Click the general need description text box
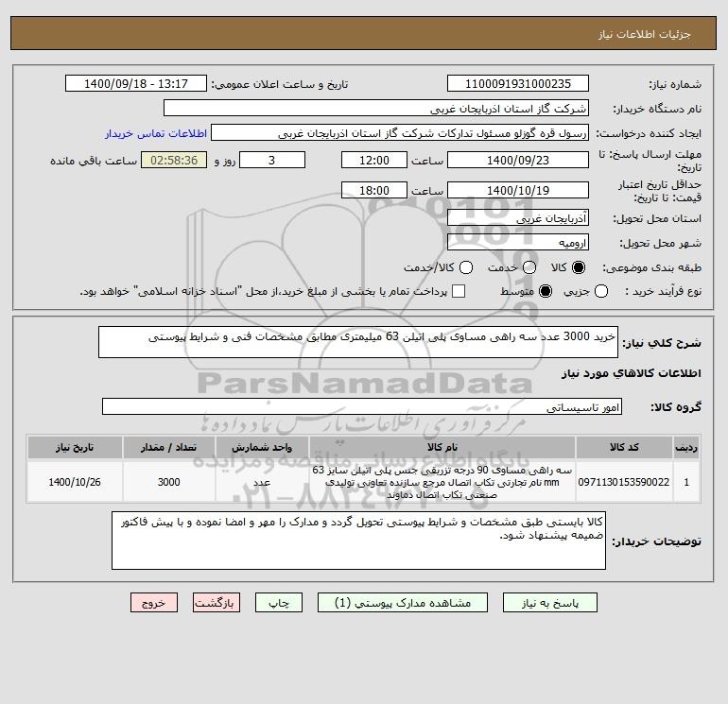The image size is (728, 704). pos(358,342)
